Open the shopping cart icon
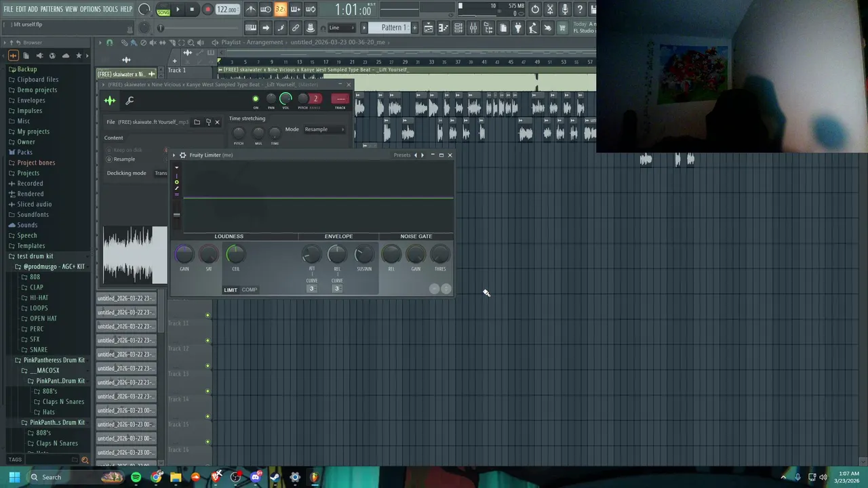868x488 pixels. [562, 28]
